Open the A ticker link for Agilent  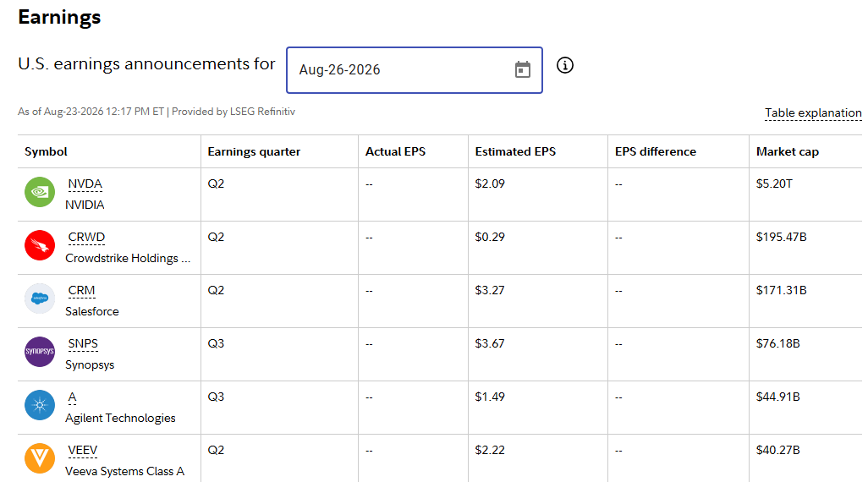coord(72,397)
